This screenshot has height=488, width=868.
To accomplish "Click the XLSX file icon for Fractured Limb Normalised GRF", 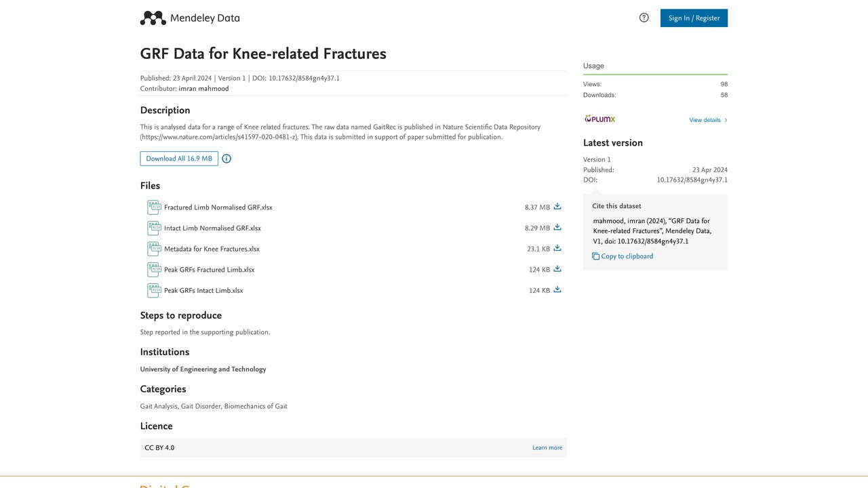I will (154, 207).
